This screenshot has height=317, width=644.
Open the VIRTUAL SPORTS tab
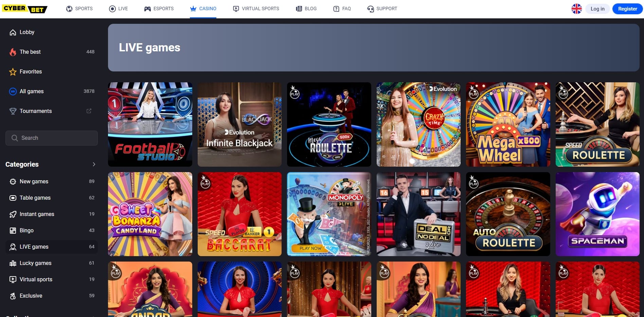[256, 9]
